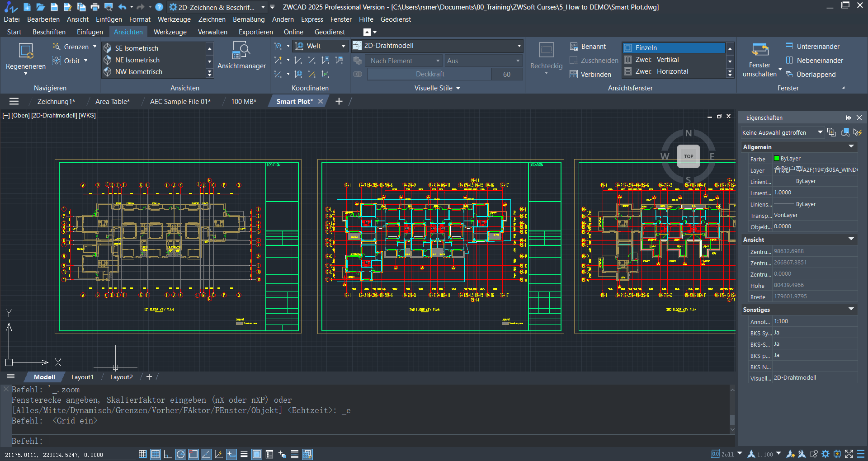Click the Verbinden viewport icon
Viewport: 868px width, 461px height.
574,75
